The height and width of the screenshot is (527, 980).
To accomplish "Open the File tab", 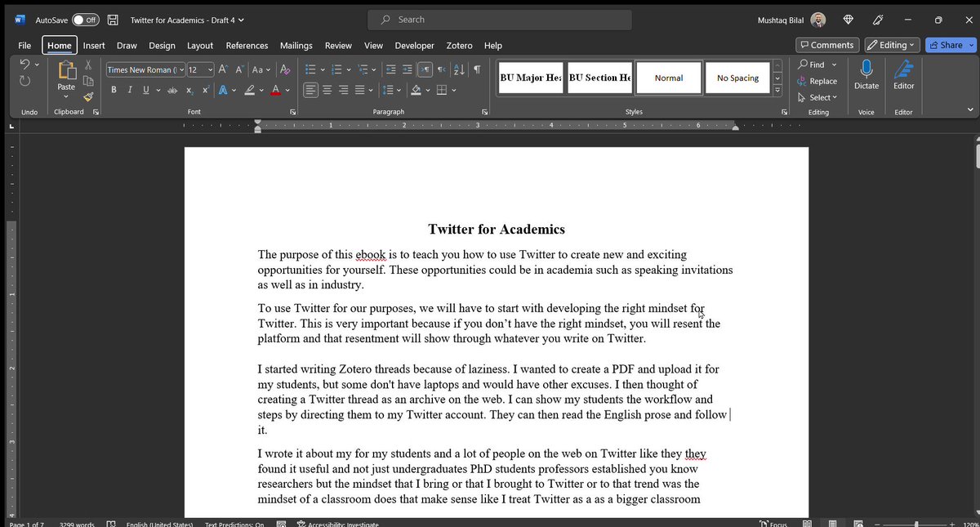I will click(x=24, y=46).
